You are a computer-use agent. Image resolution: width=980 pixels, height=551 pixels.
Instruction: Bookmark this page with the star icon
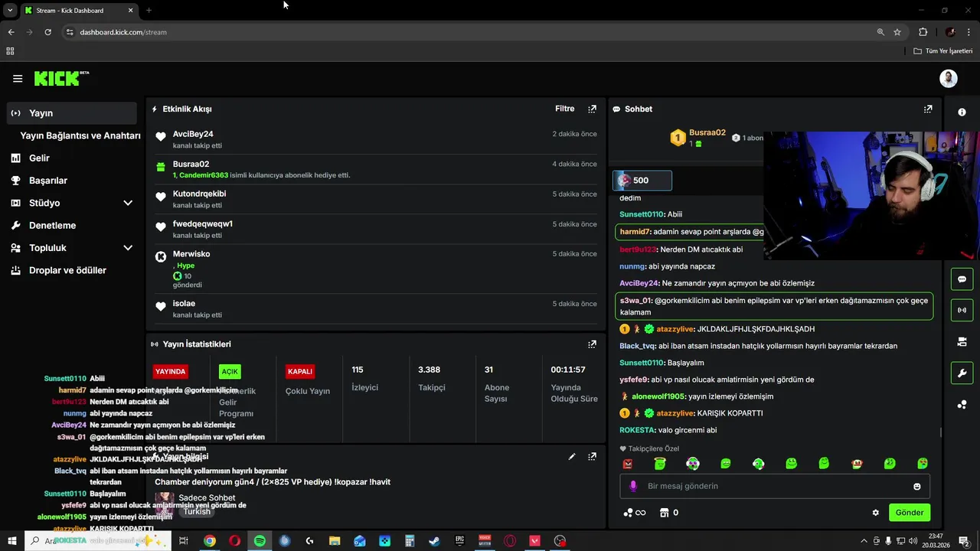coord(897,32)
